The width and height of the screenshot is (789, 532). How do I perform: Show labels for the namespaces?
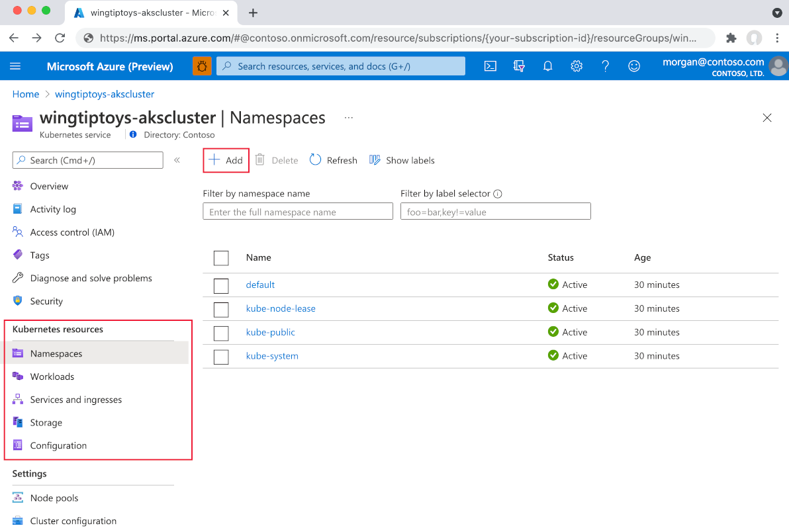pos(402,159)
